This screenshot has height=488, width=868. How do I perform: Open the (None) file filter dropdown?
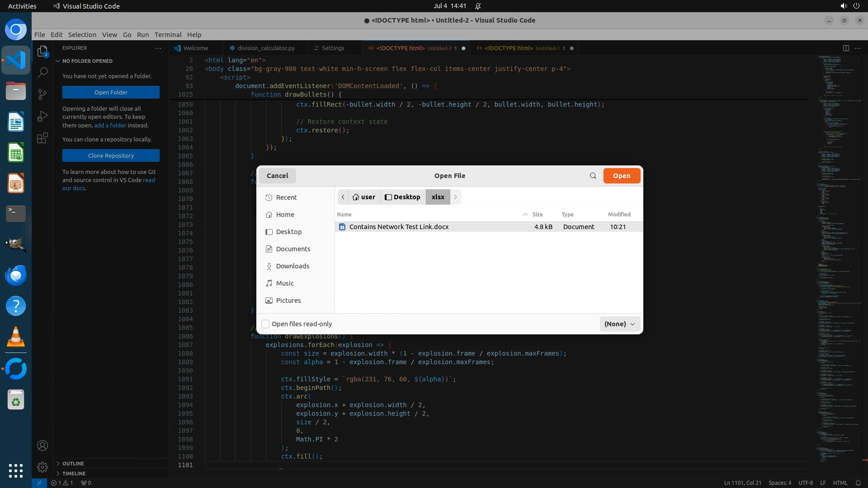(x=619, y=324)
